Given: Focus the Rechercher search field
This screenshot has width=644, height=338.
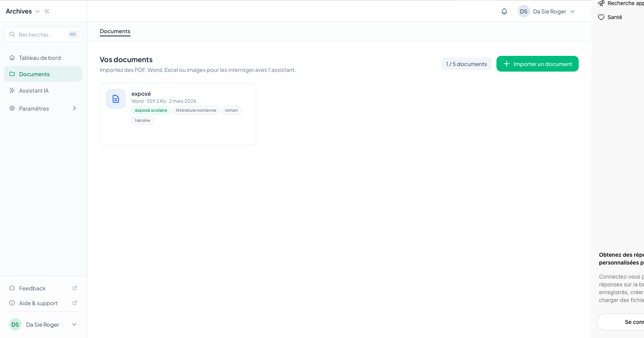Looking at the screenshot, I should (41, 34).
